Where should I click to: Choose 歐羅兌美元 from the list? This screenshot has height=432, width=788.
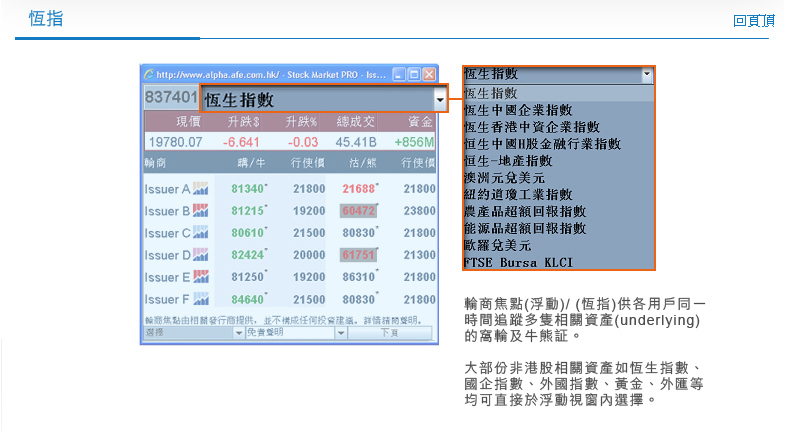coord(558,246)
